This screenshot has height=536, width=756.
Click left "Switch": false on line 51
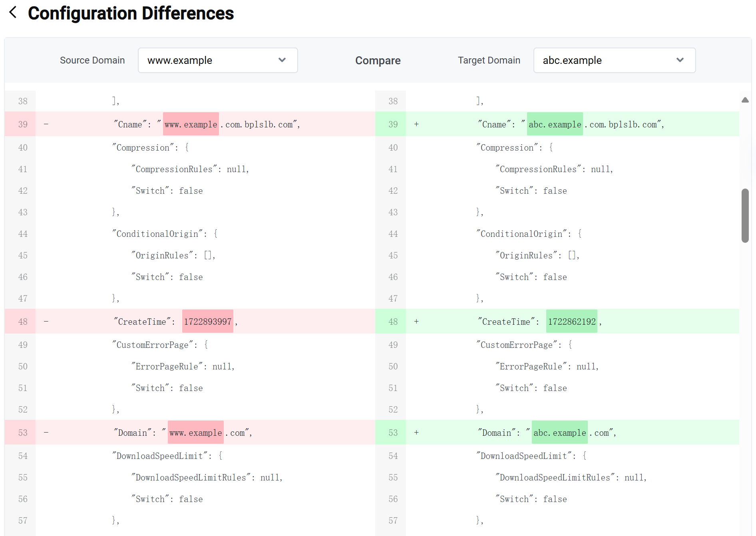[167, 388]
